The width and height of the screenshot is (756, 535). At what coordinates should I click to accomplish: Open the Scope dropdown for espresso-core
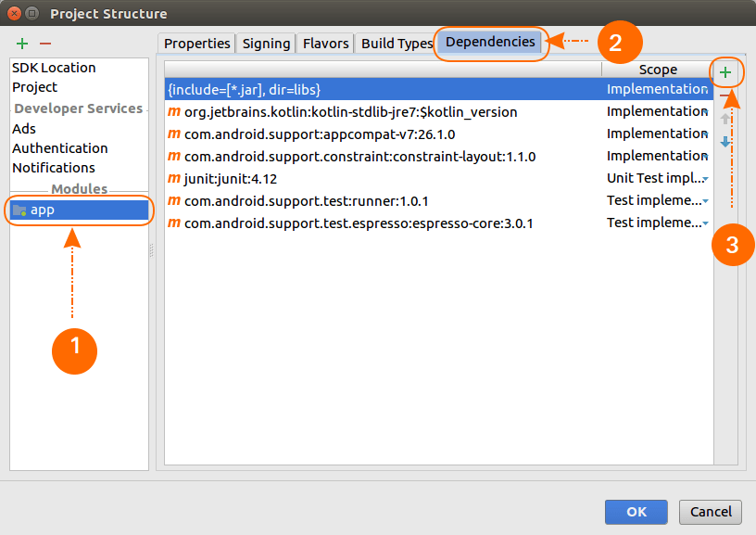(705, 222)
